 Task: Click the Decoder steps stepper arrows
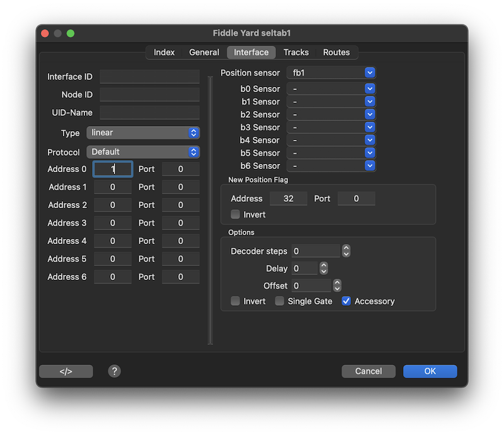point(346,251)
